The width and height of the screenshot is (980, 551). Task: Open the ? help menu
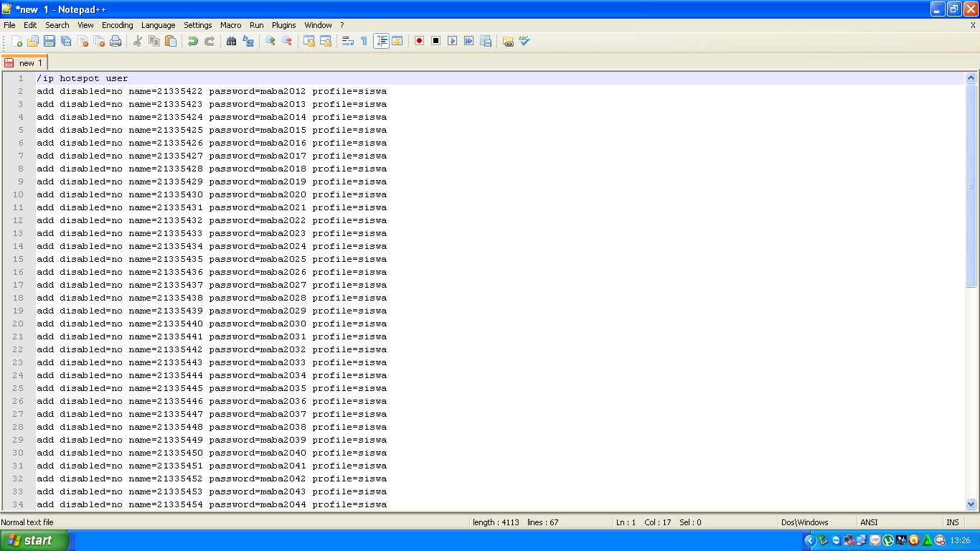click(x=342, y=25)
